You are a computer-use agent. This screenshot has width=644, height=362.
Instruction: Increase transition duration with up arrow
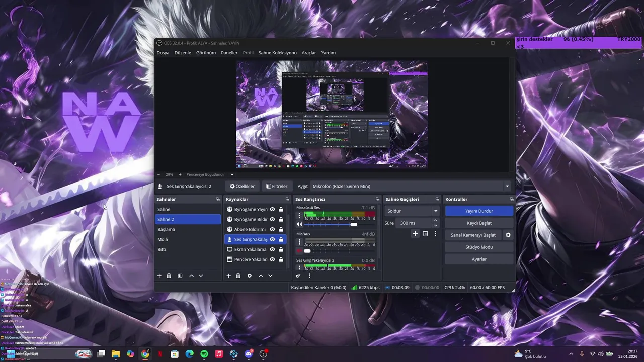click(436, 220)
